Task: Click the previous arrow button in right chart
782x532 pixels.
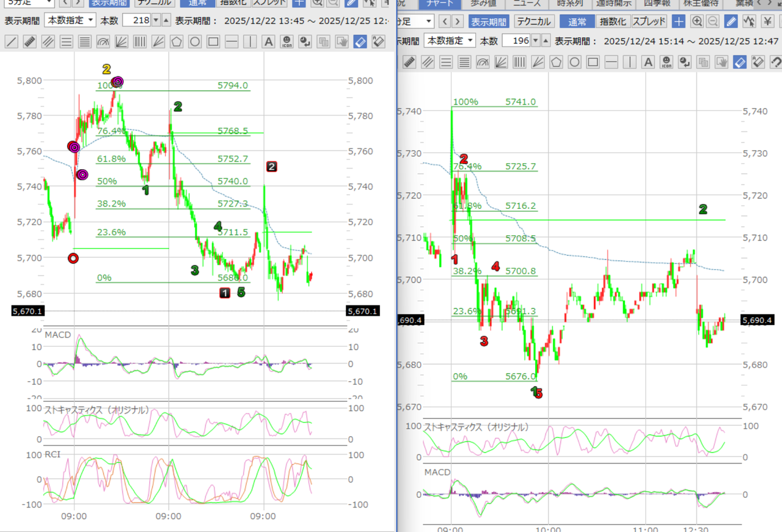Action: (445, 21)
